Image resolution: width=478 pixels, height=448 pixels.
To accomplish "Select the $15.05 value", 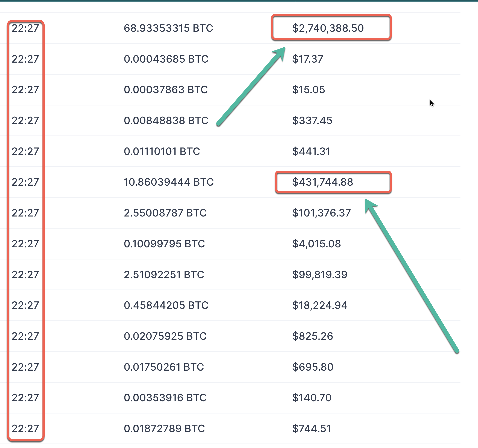I will [309, 90].
